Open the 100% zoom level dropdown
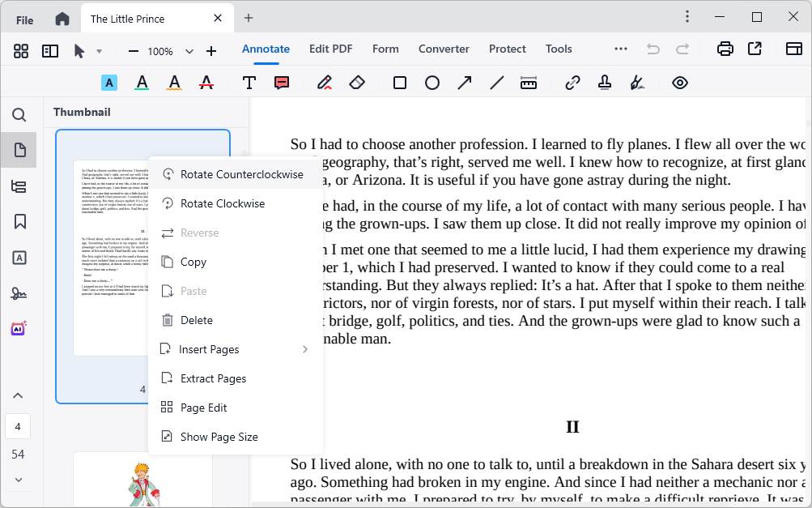The image size is (812, 508). 189,50
